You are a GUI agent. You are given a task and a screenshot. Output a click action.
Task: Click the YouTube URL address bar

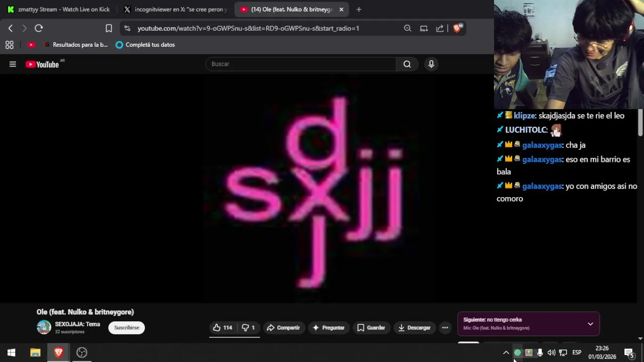[248, 28]
